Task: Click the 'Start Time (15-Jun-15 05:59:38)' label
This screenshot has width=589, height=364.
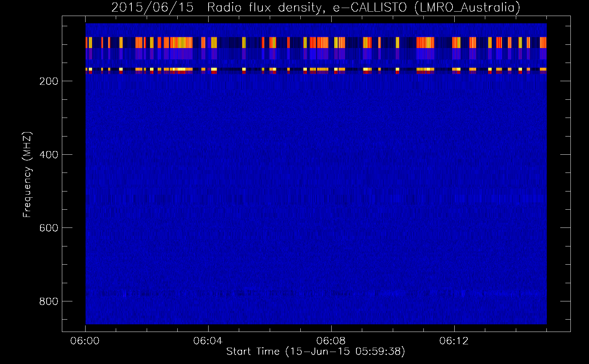Action: [316, 352]
